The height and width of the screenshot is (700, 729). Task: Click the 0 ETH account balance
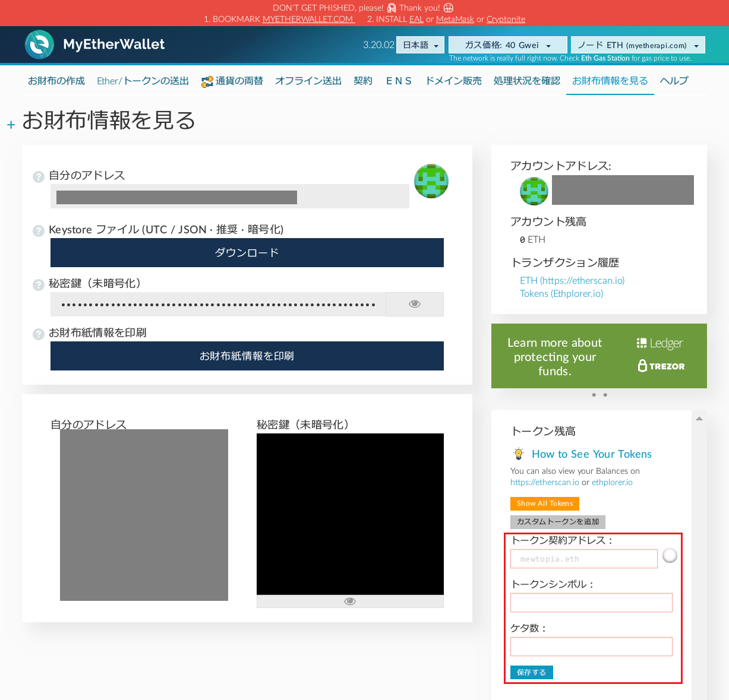click(532, 239)
